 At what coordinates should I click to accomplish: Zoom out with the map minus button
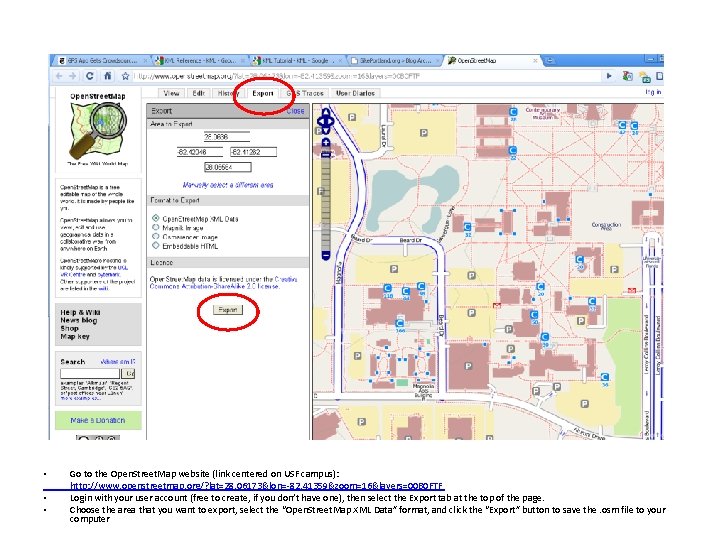pos(326,255)
